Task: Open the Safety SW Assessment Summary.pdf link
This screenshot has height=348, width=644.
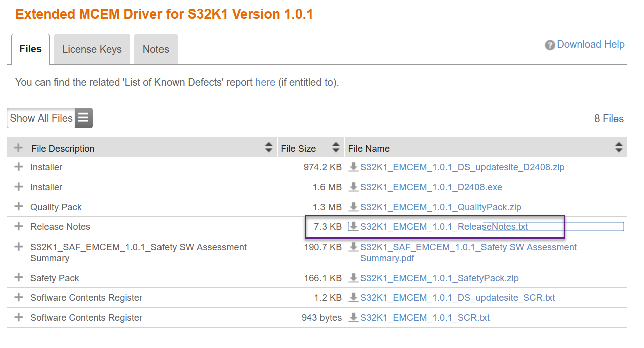Action: click(x=468, y=253)
